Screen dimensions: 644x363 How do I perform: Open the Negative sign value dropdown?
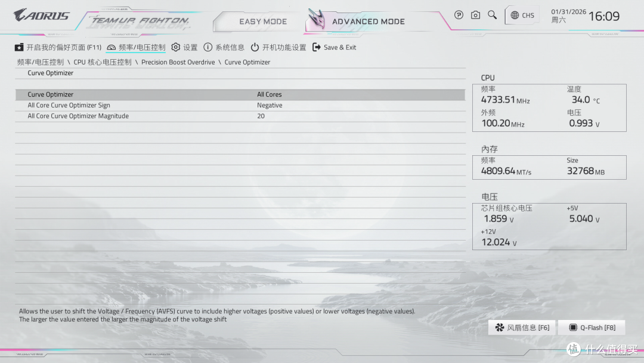(270, 105)
